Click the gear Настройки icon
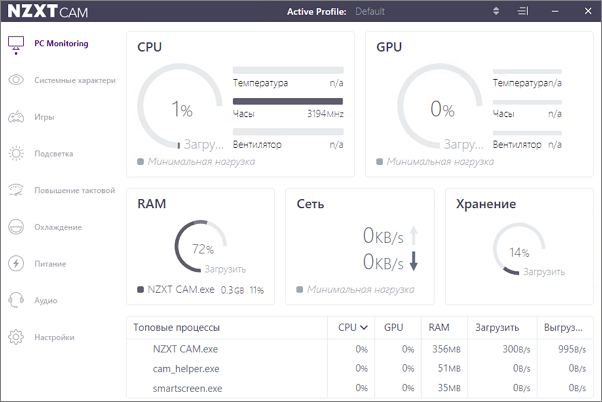 (x=16, y=337)
